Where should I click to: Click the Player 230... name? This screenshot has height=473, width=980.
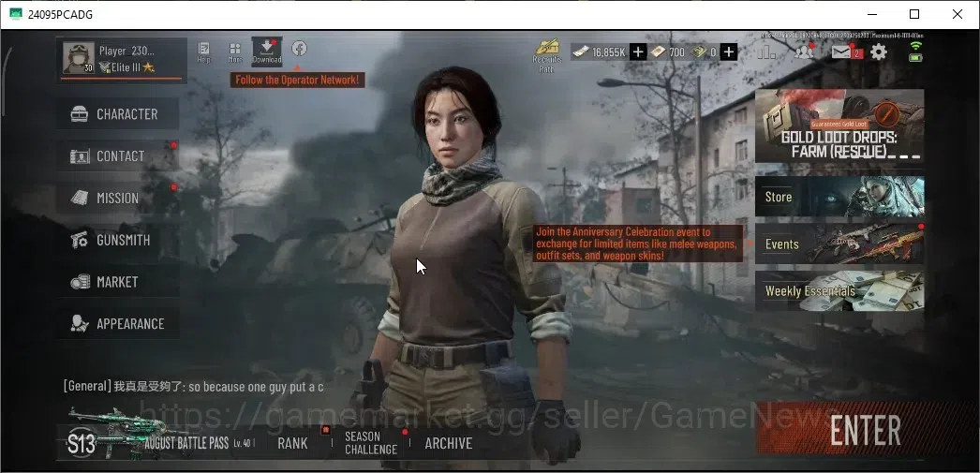coord(126,52)
